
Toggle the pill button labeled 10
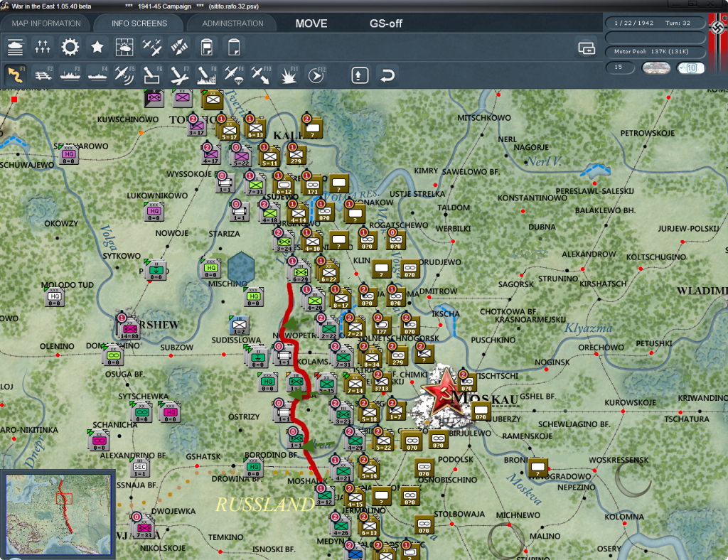click(x=690, y=68)
